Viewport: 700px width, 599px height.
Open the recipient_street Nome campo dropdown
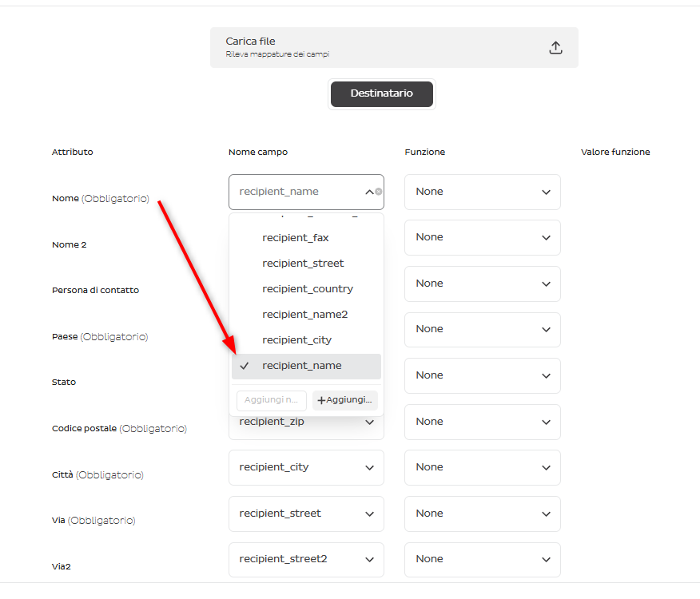coord(306,514)
